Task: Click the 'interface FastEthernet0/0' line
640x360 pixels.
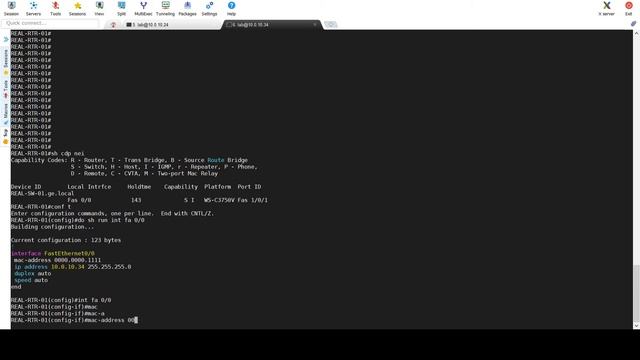Action: pyautogui.click(x=53, y=253)
